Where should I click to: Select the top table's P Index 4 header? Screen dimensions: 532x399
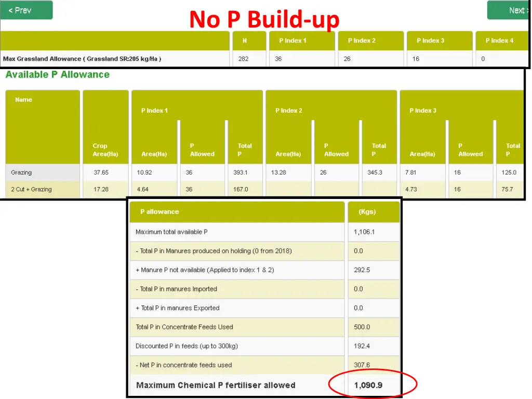point(502,41)
